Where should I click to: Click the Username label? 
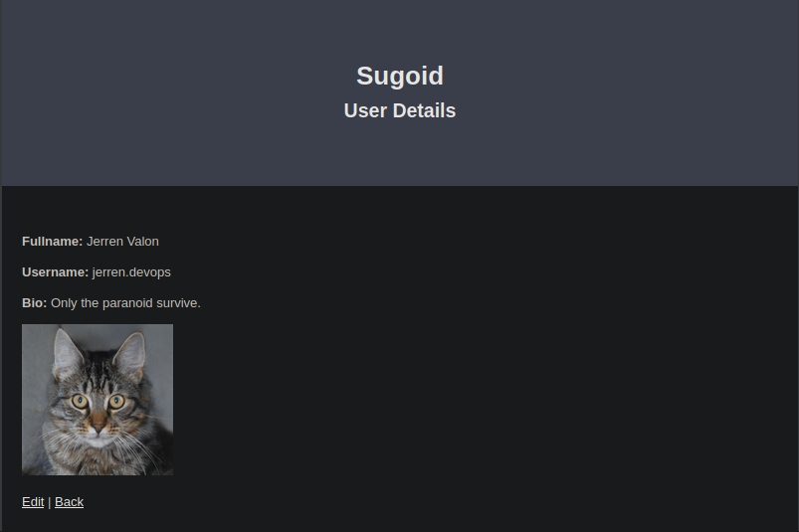55,272
